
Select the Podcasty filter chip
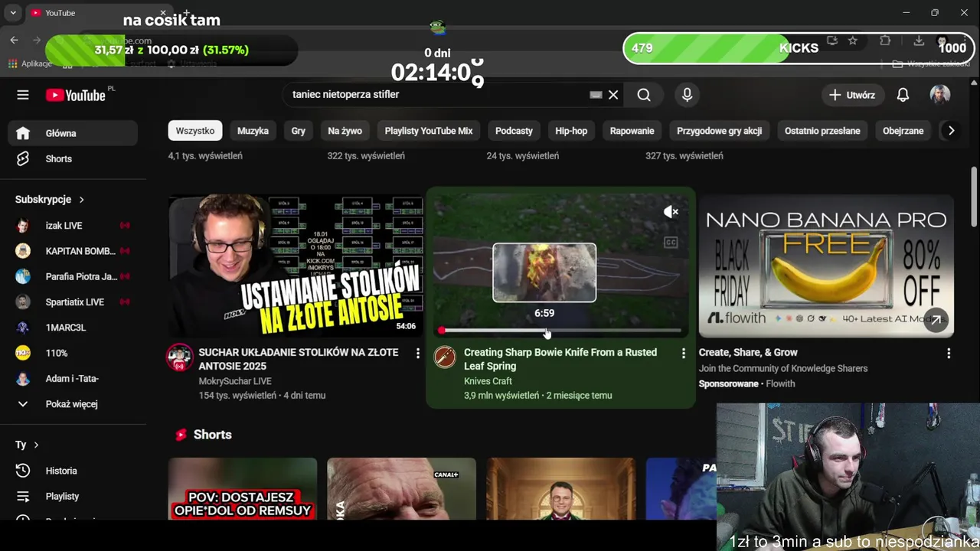tap(514, 131)
